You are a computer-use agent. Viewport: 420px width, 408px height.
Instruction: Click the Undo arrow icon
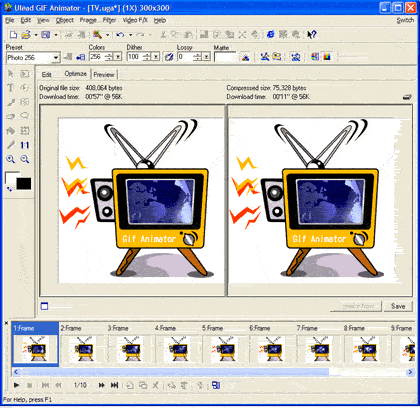point(120,35)
